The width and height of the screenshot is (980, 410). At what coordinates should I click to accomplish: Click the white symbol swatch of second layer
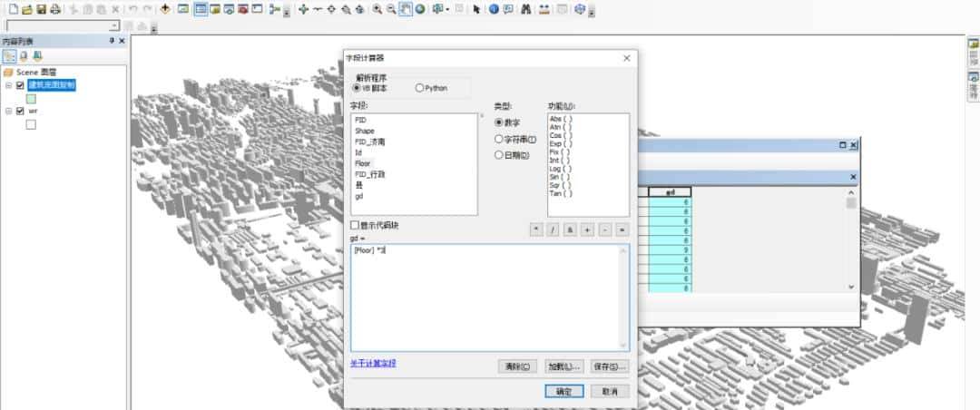[x=31, y=124]
